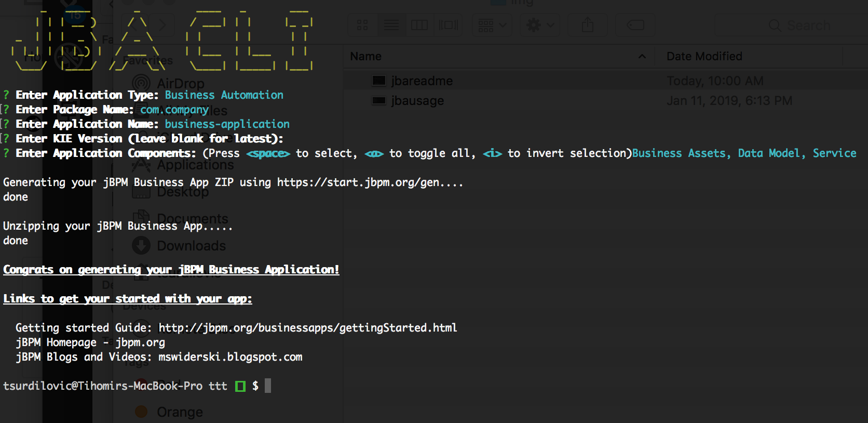Switch Finder to list view
The height and width of the screenshot is (423, 868).
tap(391, 25)
